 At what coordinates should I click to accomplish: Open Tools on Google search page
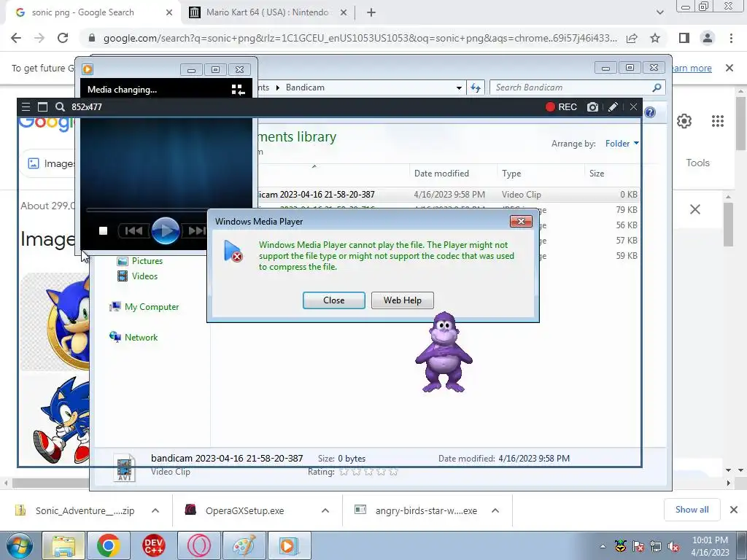697,163
